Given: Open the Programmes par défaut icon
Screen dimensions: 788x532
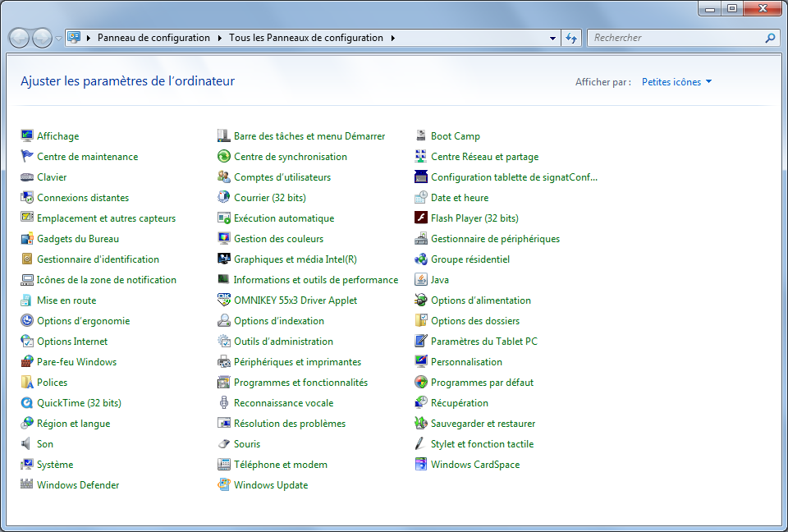Looking at the screenshot, I should click(420, 382).
